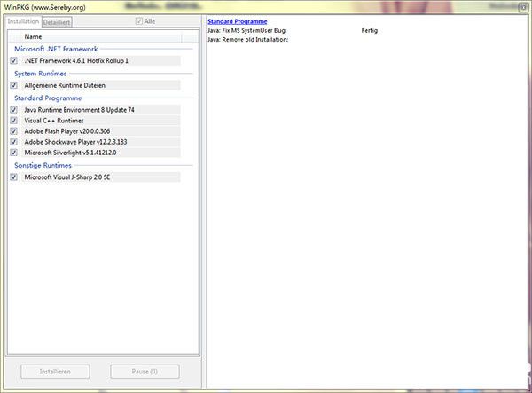Select the Microsoft Visual J-Sharp row
The width and height of the screenshot is (532, 393).
(x=100, y=177)
